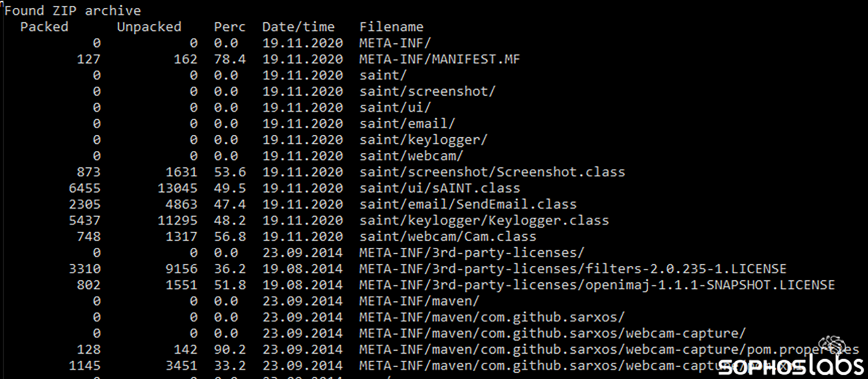Click the saint/keylogger/Keylogger.class filename
The height and width of the screenshot is (379, 868).
pyautogui.click(x=484, y=221)
